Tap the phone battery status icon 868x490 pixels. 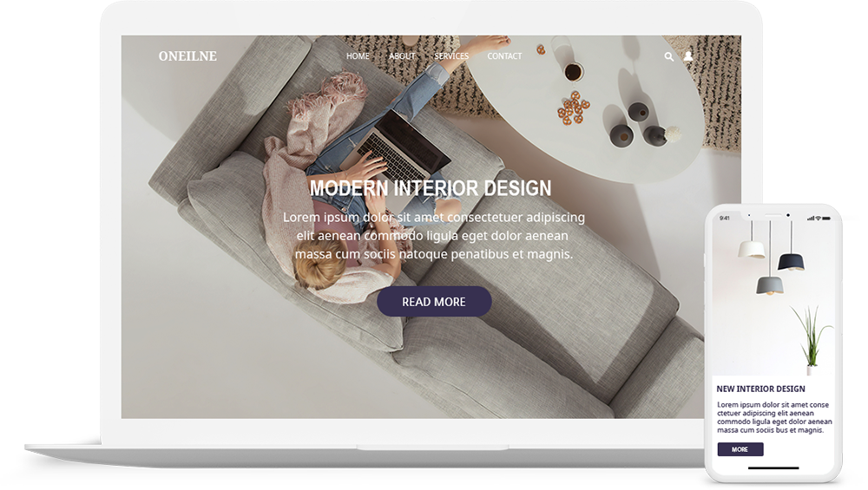coord(826,219)
